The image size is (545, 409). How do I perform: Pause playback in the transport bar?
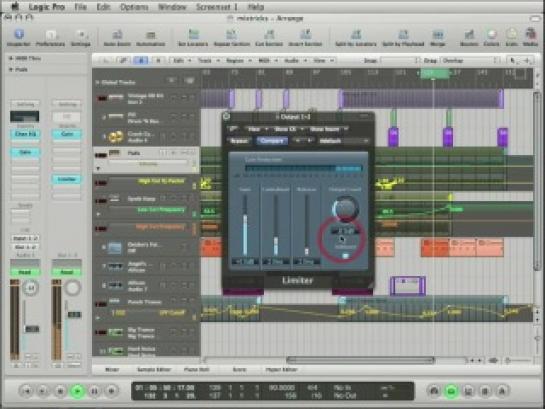(94, 391)
